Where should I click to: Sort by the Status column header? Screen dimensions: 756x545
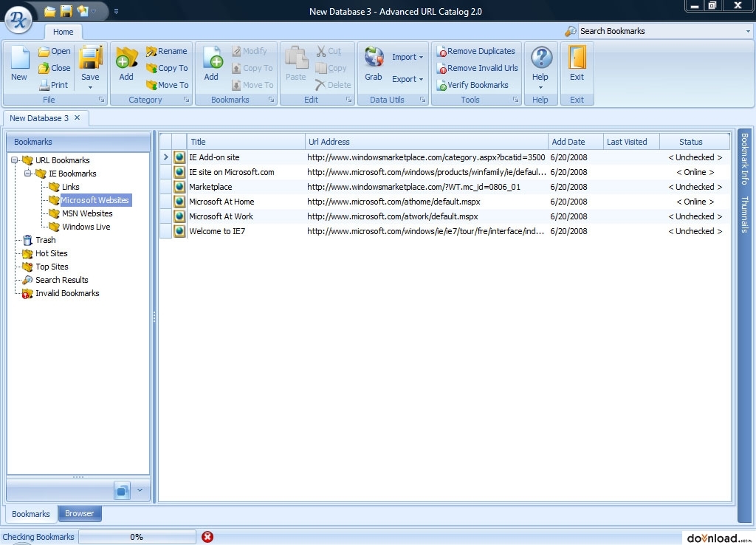click(694, 142)
